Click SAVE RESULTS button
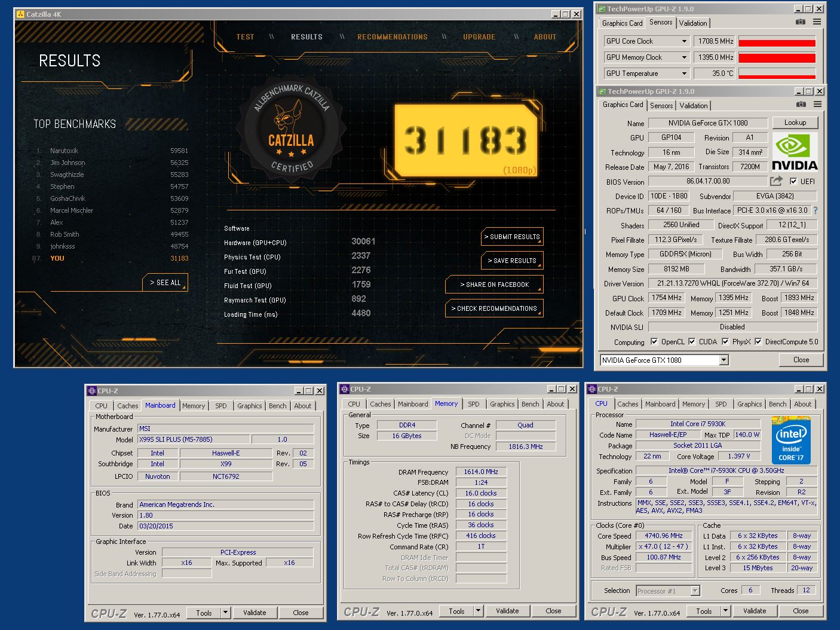The height and width of the screenshot is (630, 840). [512, 261]
